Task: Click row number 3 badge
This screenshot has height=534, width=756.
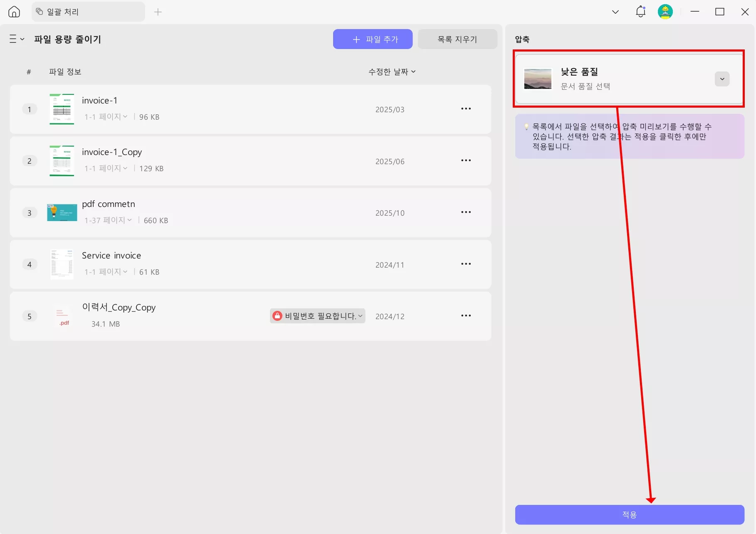Action: 30,213
